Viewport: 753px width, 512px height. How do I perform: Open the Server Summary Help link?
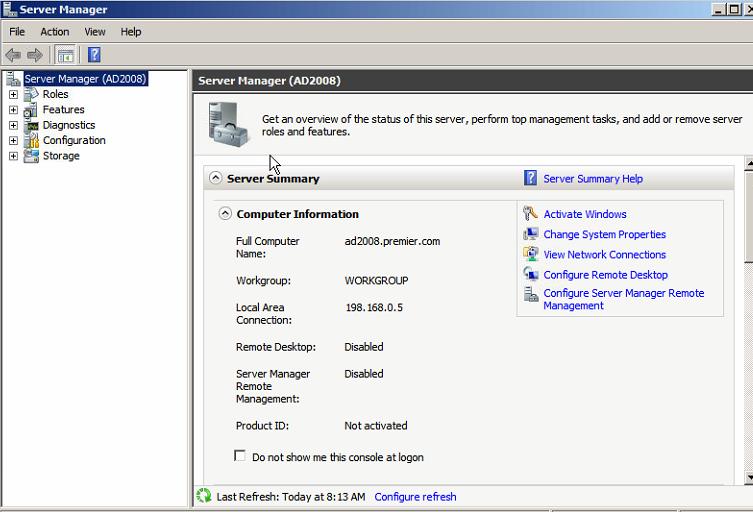click(x=593, y=179)
